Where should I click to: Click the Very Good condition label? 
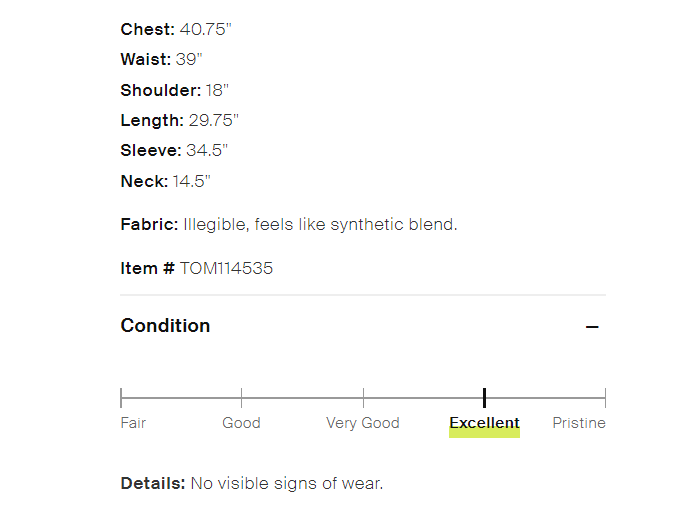[362, 423]
